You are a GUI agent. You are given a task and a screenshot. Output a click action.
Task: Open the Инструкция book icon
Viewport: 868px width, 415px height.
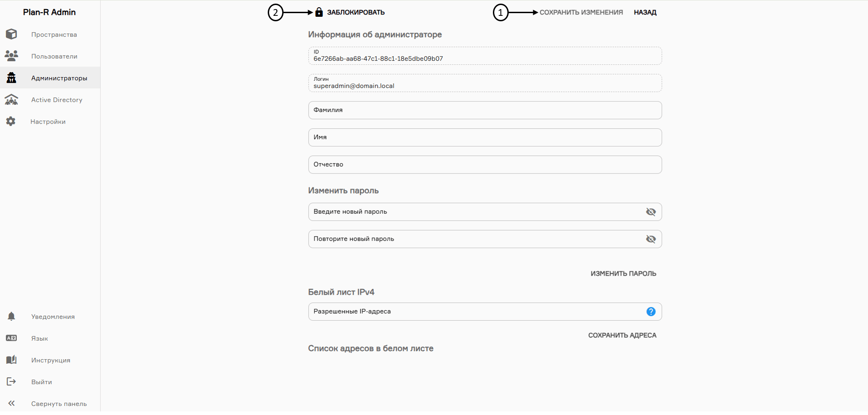(x=11, y=360)
